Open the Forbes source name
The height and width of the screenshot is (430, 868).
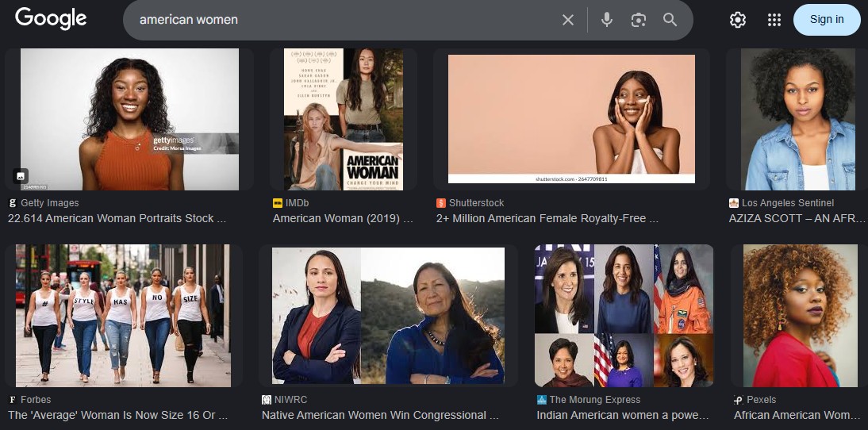pos(36,400)
